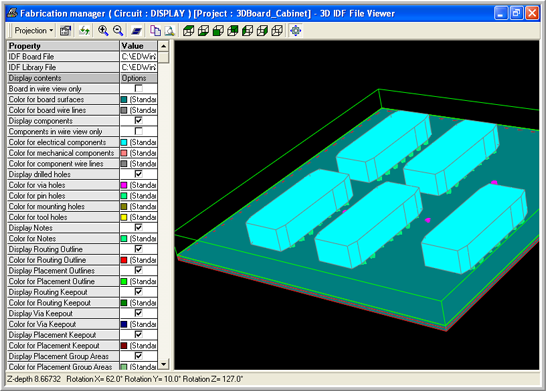
Task: Toggle Display Notes checkbox
Action: point(138,227)
